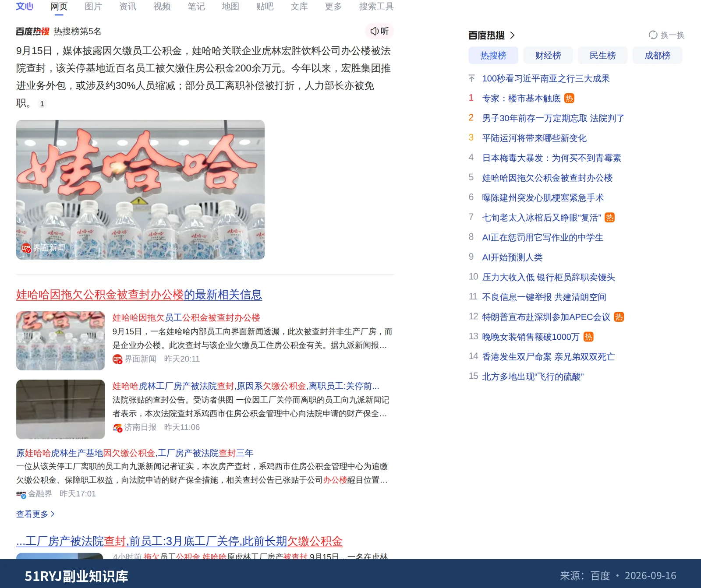Select the 热搜榜 list tab

pyautogui.click(x=493, y=56)
